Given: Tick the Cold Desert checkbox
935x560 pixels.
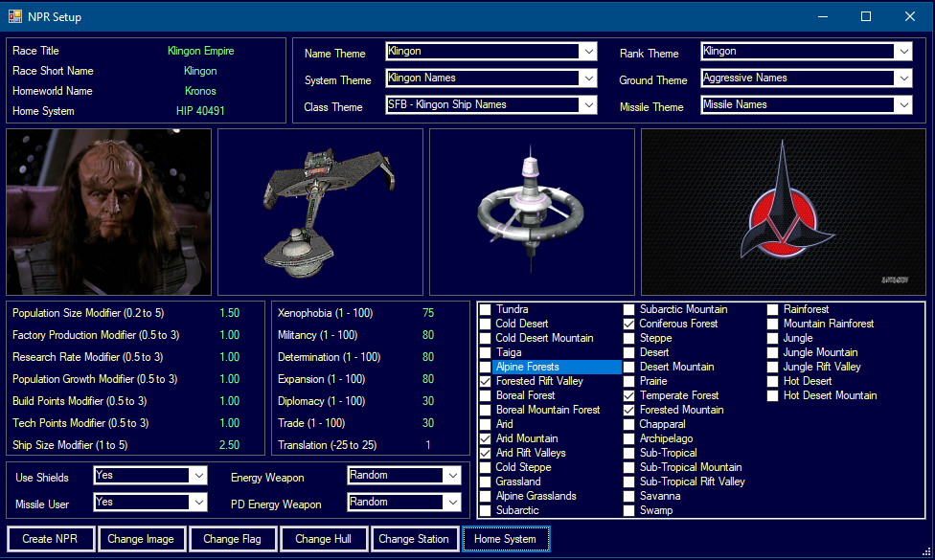Looking at the screenshot, I should (486, 325).
